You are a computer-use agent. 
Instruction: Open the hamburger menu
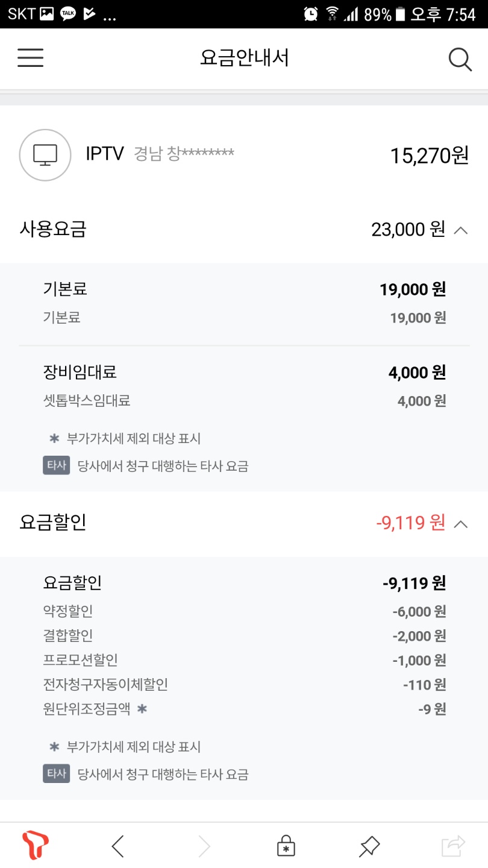30,58
